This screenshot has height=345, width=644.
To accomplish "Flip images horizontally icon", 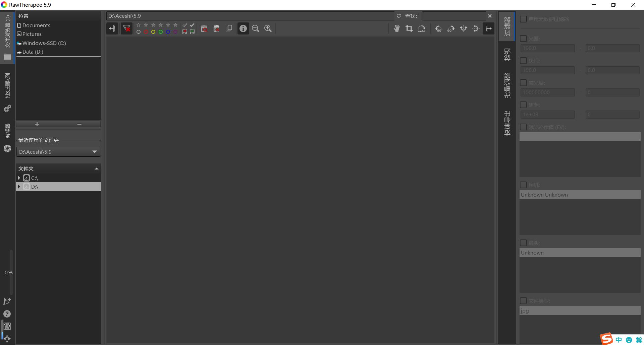I will click(x=464, y=29).
